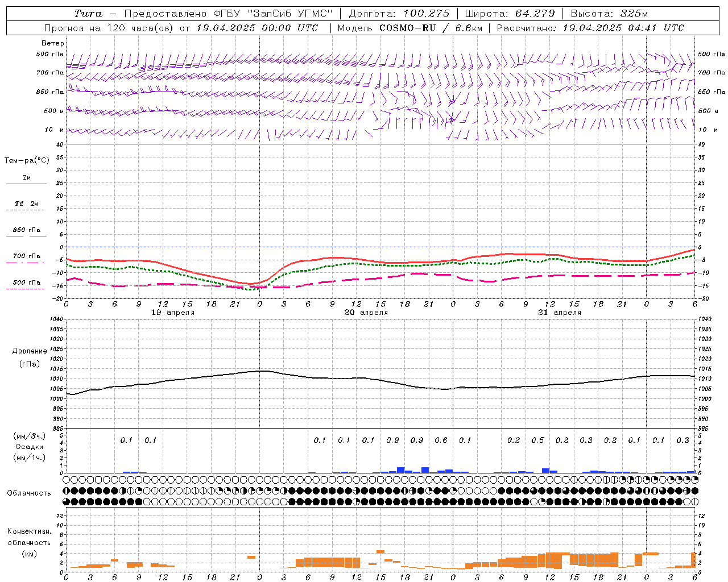Click the precipitation value "0.5"
The image size is (728, 582).
[537, 440]
